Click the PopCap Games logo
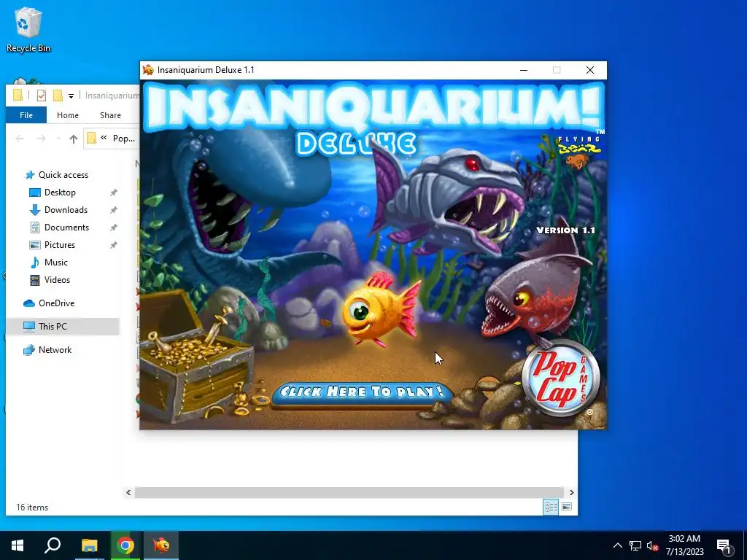This screenshot has width=747, height=560. point(561,378)
